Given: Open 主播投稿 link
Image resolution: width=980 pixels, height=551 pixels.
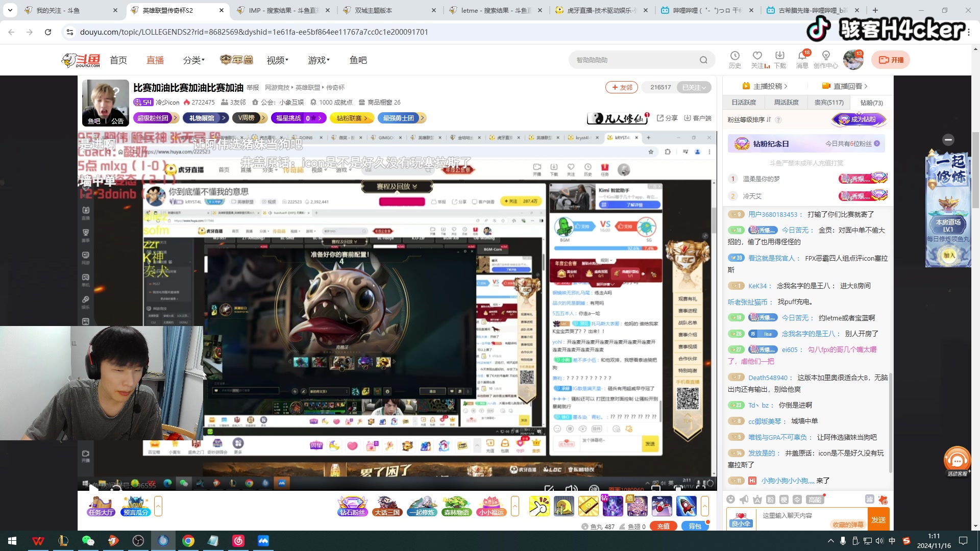Looking at the screenshot, I should pyautogui.click(x=765, y=86).
